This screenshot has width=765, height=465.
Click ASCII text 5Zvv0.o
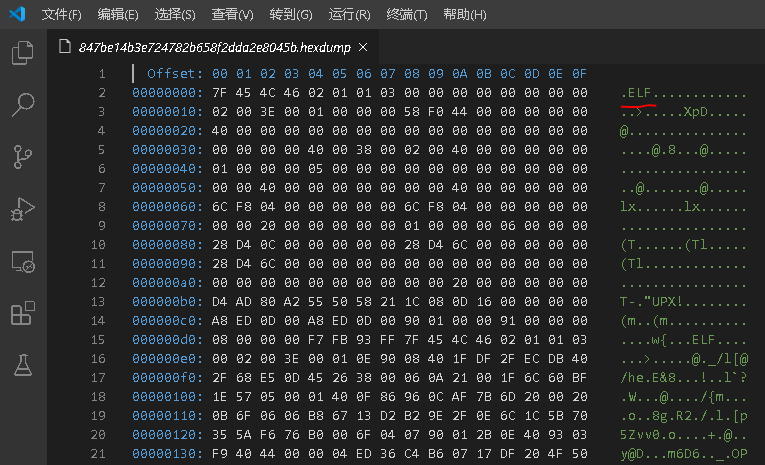point(648,435)
